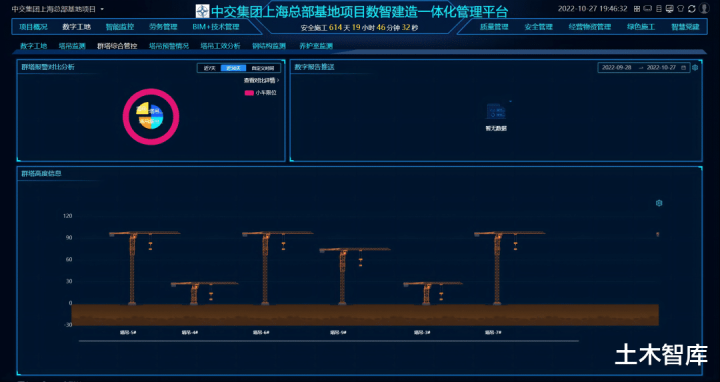Expand the project selector dropdown arrow
The height and width of the screenshot is (382, 720).
pos(102,9)
